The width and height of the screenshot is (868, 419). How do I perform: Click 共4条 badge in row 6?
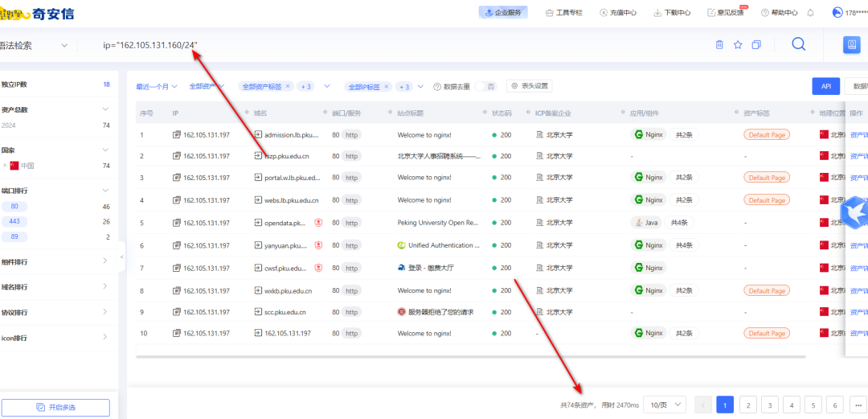point(684,245)
